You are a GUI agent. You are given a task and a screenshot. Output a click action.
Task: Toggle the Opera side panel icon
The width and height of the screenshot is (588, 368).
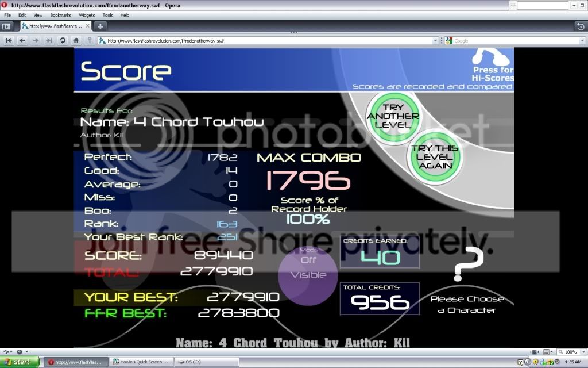pyautogui.click(x=6, y=26)
